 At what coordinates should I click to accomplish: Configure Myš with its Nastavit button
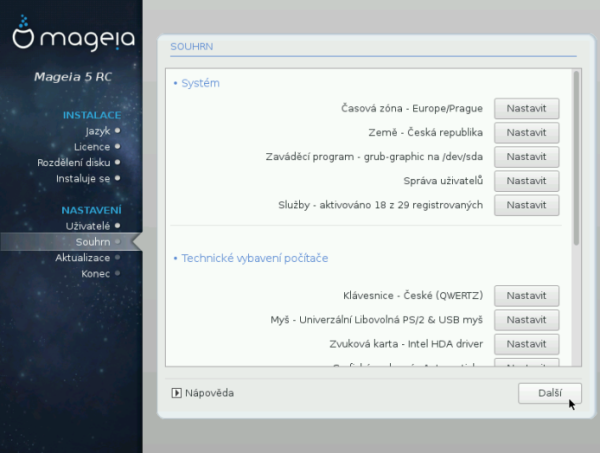(x=527, y=320)
